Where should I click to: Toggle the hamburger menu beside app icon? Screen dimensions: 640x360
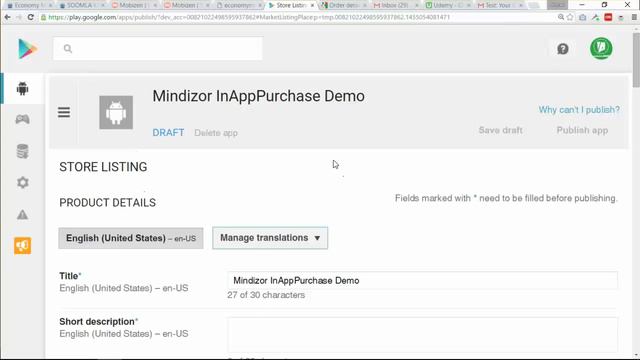(x=64, y=112)
